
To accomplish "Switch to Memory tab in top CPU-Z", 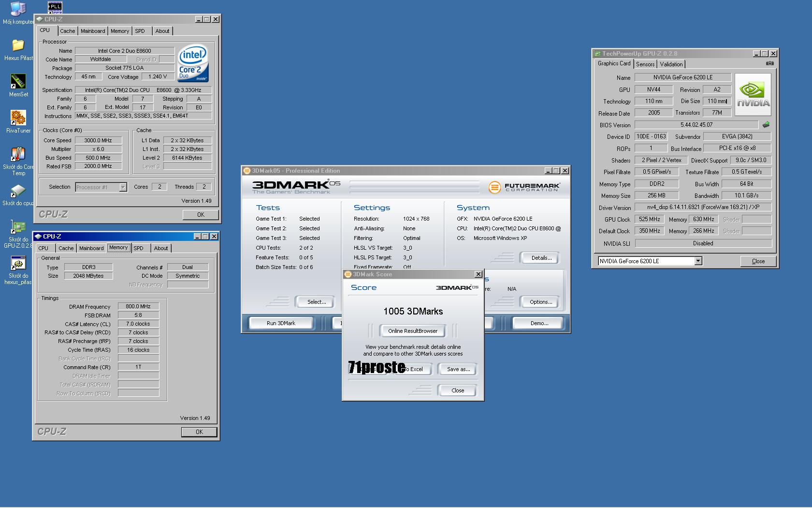I will pyautogui.click(x=119, y=31).
